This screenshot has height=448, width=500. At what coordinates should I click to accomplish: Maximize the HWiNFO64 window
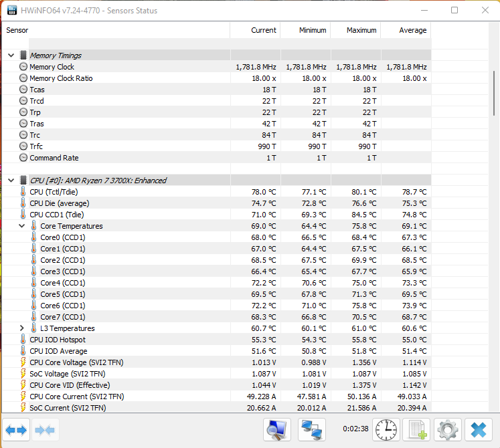pos(454,10)
